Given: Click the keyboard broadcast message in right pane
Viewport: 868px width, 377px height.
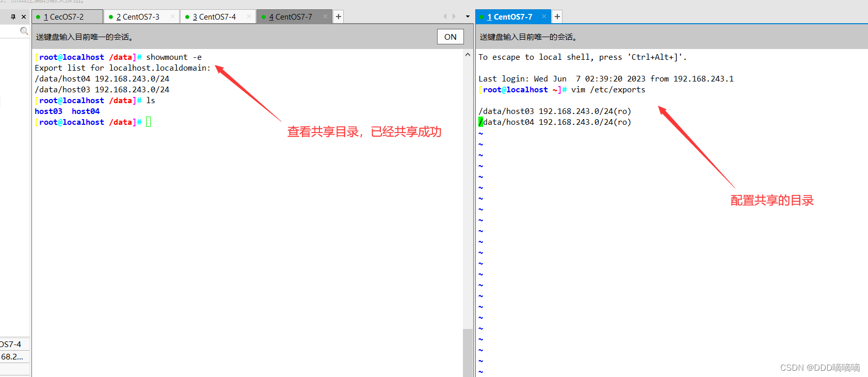Looking at the screenshot, I should click(528, 37).
